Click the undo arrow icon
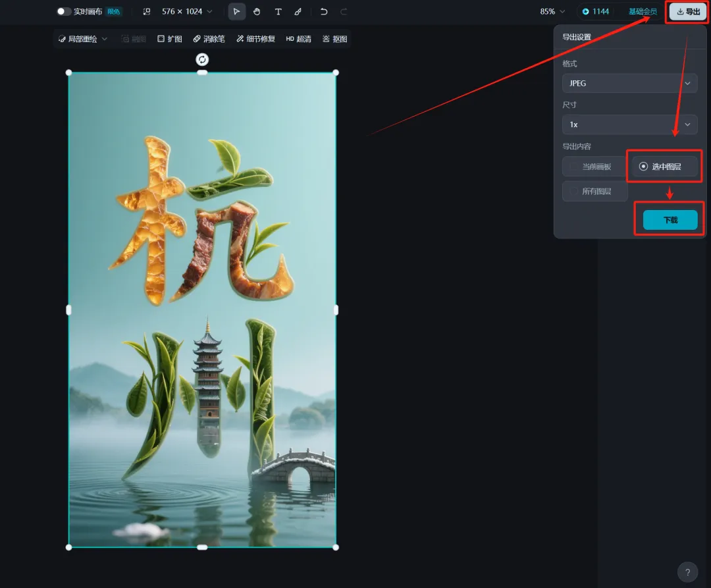 (324, 12)
